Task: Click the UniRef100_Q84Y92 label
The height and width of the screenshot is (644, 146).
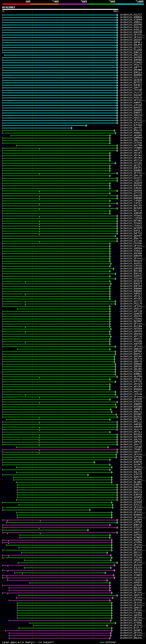Action: point(131,128)
